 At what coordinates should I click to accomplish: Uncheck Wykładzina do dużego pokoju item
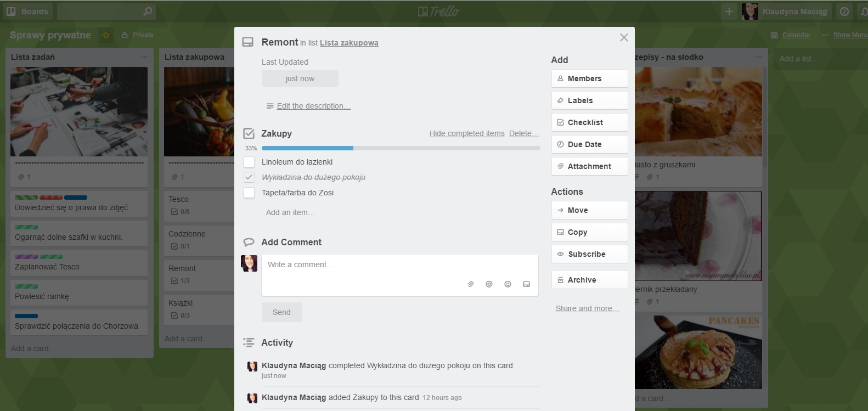click(x=249, y=177)
